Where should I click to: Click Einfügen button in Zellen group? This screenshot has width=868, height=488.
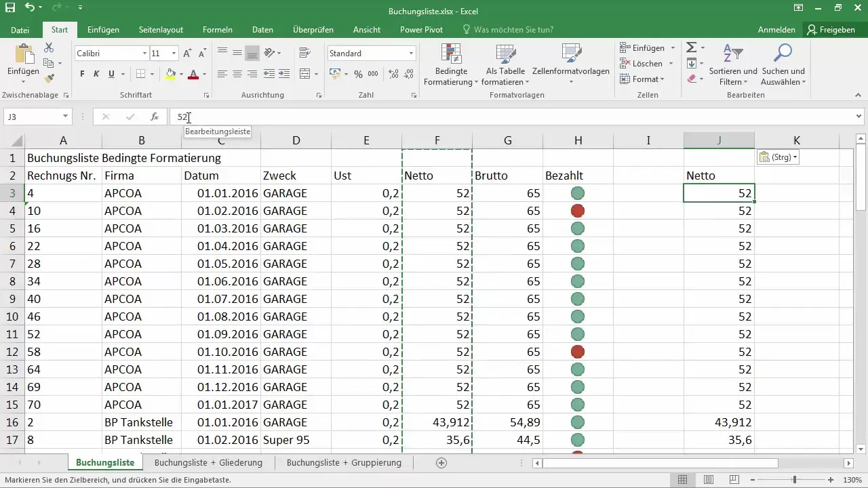tap(648, 48)
